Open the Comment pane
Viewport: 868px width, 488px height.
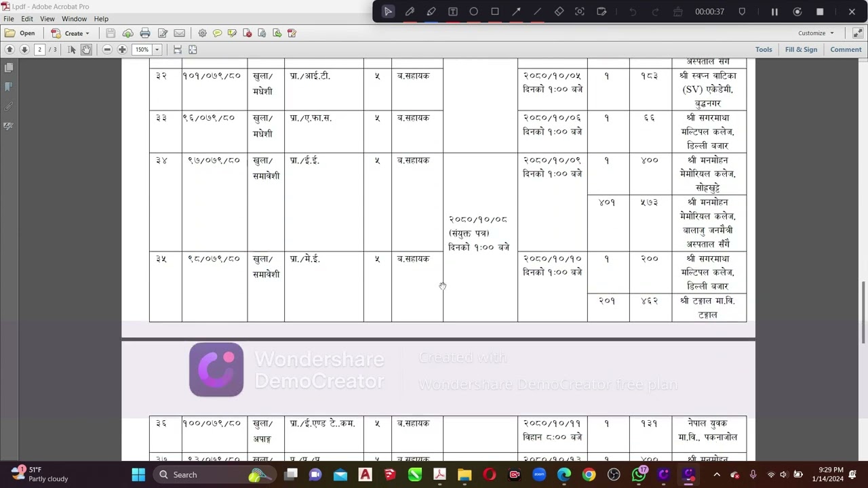846,49
